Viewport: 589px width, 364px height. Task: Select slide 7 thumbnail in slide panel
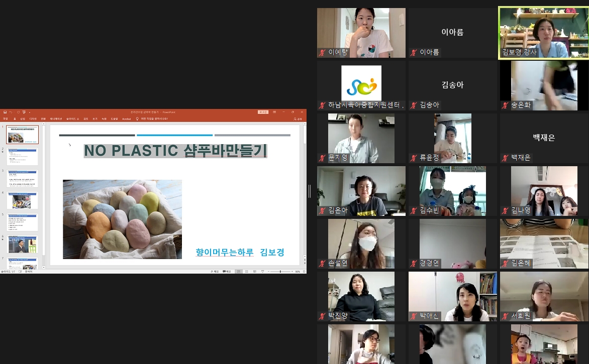click(22, 263)
